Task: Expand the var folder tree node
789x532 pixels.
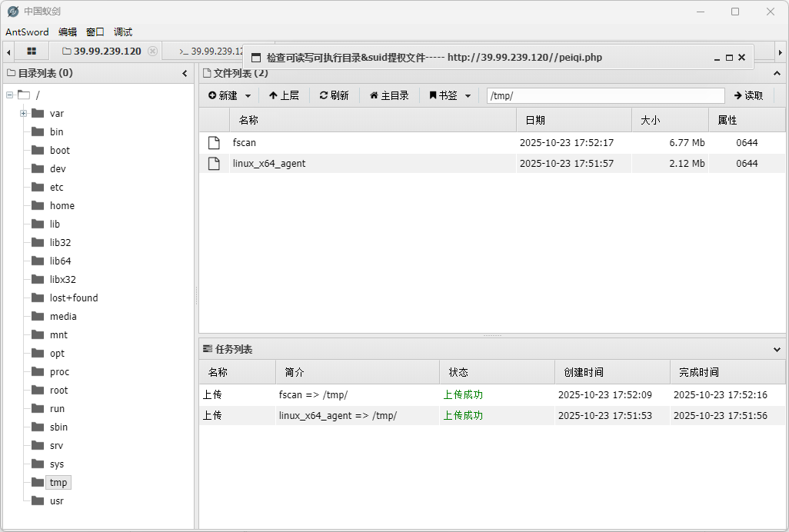Action: pos(23,113)
